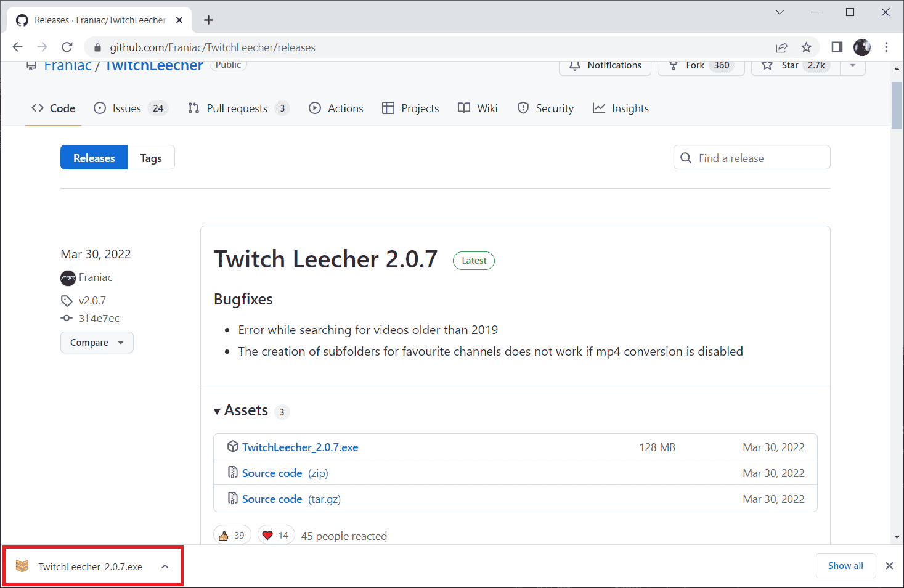Switch to the Tags view

coord(151,158)
